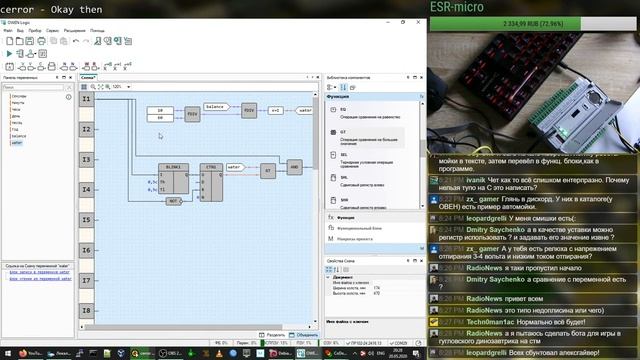The width and height of the screenshot is (640, 360).
Task: Expand the library category overflow chevron
Action: [x=422, y=248]
